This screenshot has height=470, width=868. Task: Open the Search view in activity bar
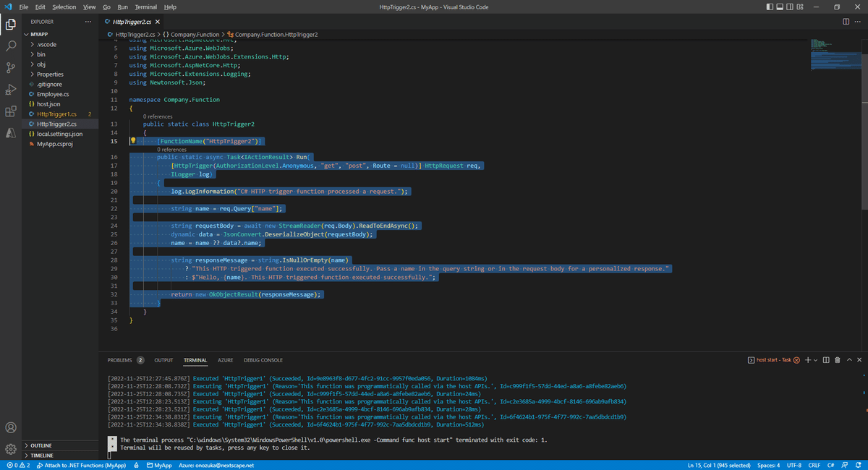[x=10, y=44]
